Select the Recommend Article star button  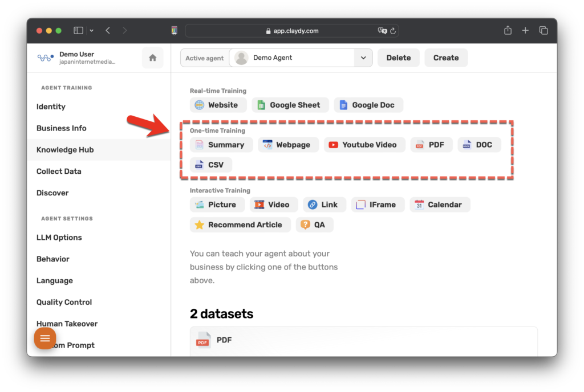[x=240, y=224]
